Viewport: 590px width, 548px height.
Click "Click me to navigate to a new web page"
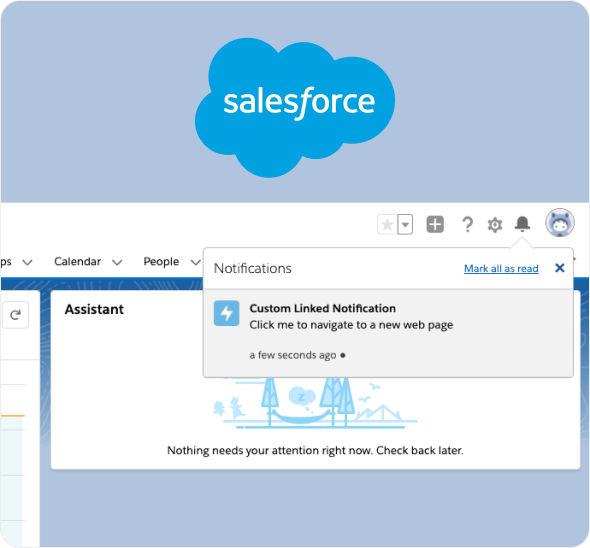coord(351,325)
